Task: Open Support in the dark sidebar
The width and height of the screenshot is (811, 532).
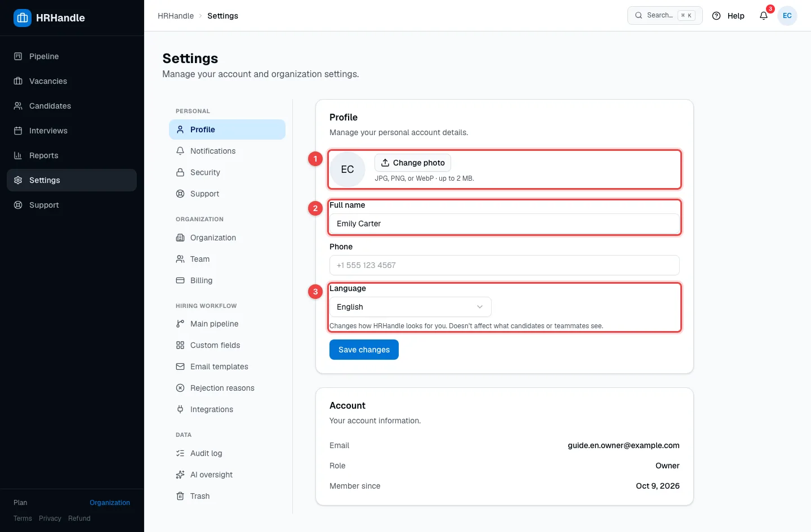Action: 72,205
